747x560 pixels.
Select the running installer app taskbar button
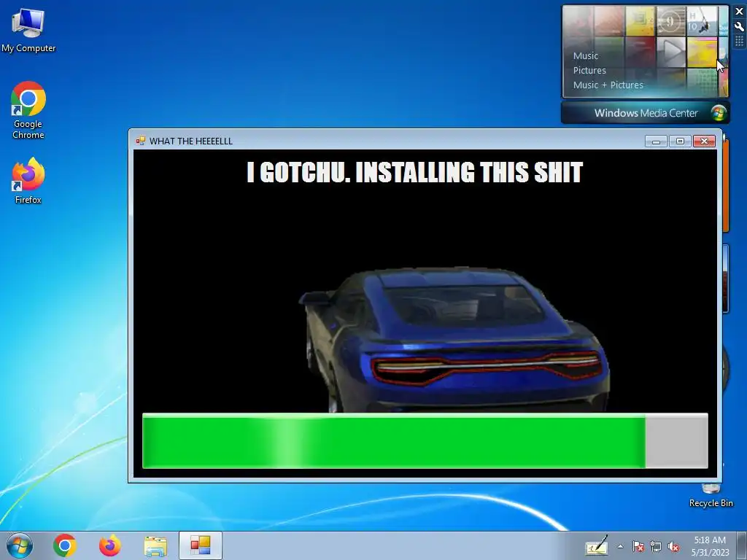(x=201, y=545)
